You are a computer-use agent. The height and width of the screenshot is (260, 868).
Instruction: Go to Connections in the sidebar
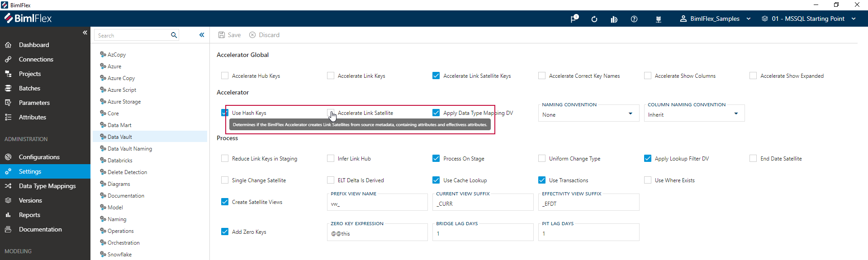(36, 59)
